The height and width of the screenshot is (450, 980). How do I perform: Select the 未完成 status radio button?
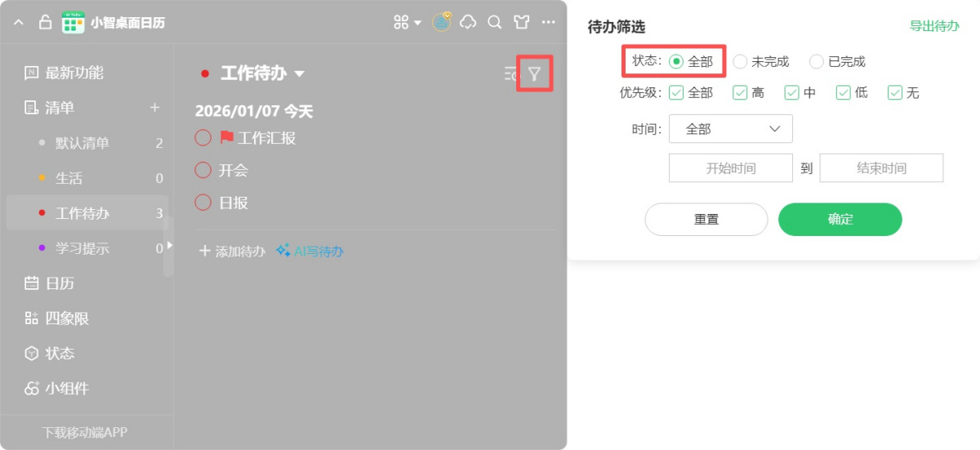(740, 61)
